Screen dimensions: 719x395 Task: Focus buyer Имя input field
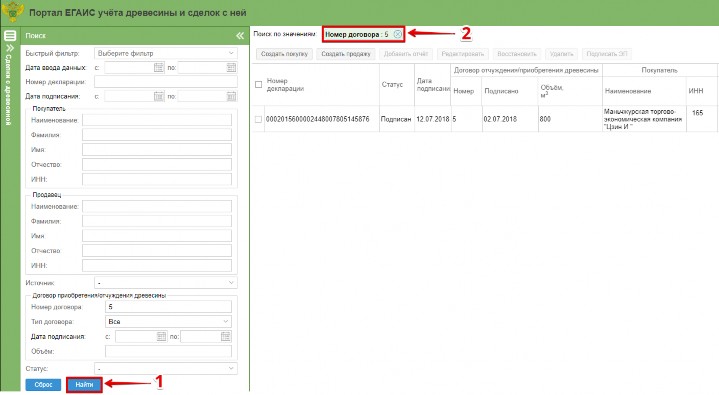157,150
